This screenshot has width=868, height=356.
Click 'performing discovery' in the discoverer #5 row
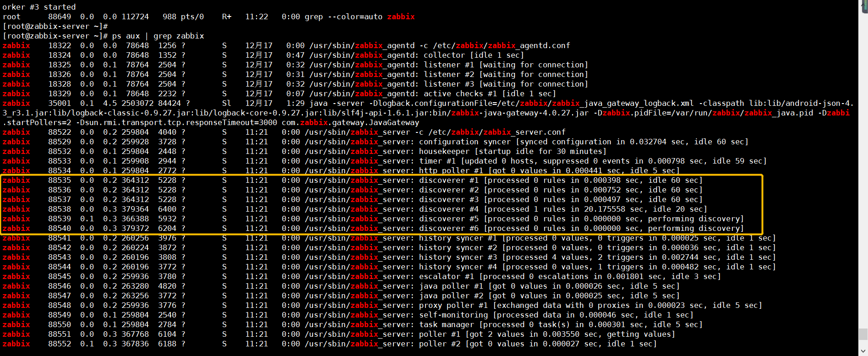pyautogui.click(x=694, y=219)
